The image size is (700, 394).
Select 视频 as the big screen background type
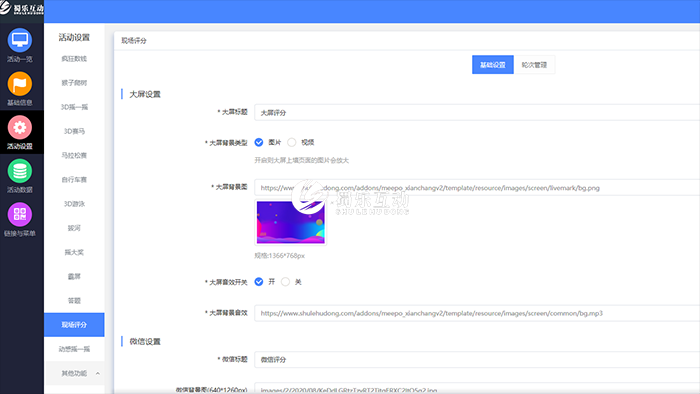pos(292,142)
